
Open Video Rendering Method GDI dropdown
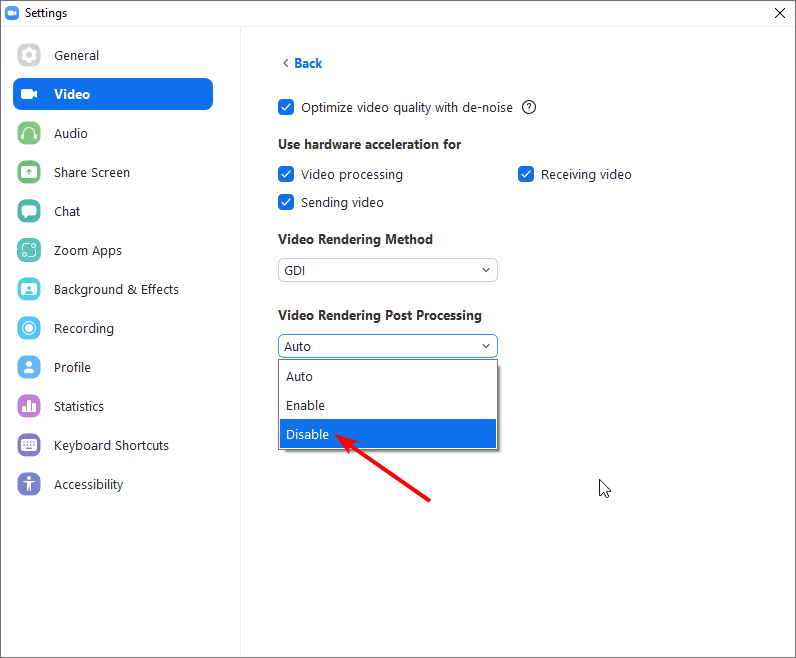pyautogui.click(x=388, y=270)
